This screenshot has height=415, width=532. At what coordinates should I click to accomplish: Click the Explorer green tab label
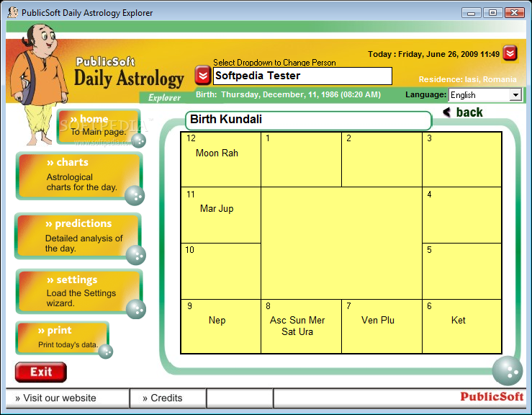point(165,98)
